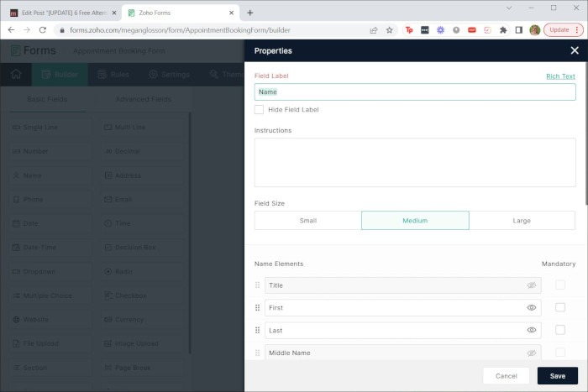Select the Currency field type
This screenshot has height=392, width=588.
141,320
